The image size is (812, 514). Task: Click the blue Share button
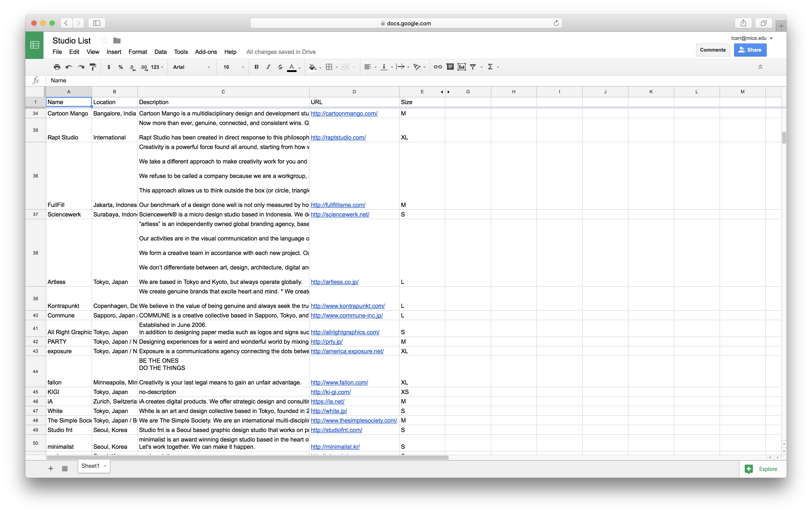click(750, 50)
